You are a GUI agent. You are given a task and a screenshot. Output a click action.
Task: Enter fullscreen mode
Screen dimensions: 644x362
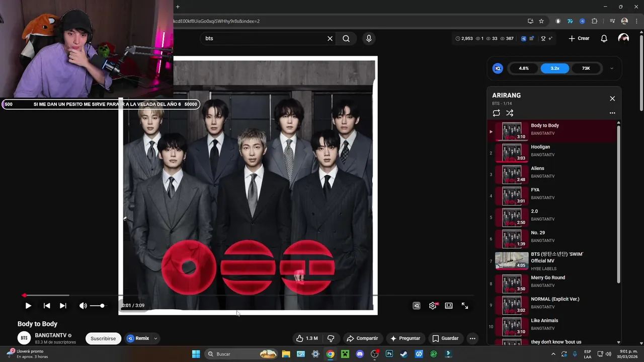click(465, 306)
